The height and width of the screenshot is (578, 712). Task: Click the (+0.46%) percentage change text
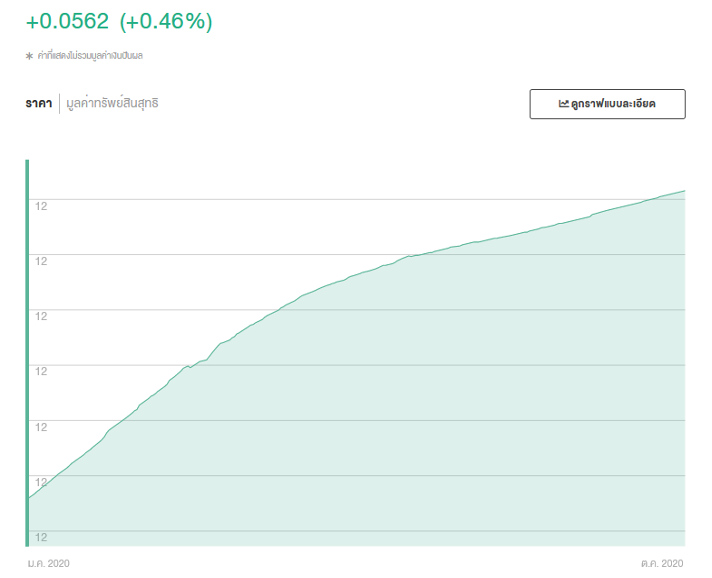[x=165, y=22]
